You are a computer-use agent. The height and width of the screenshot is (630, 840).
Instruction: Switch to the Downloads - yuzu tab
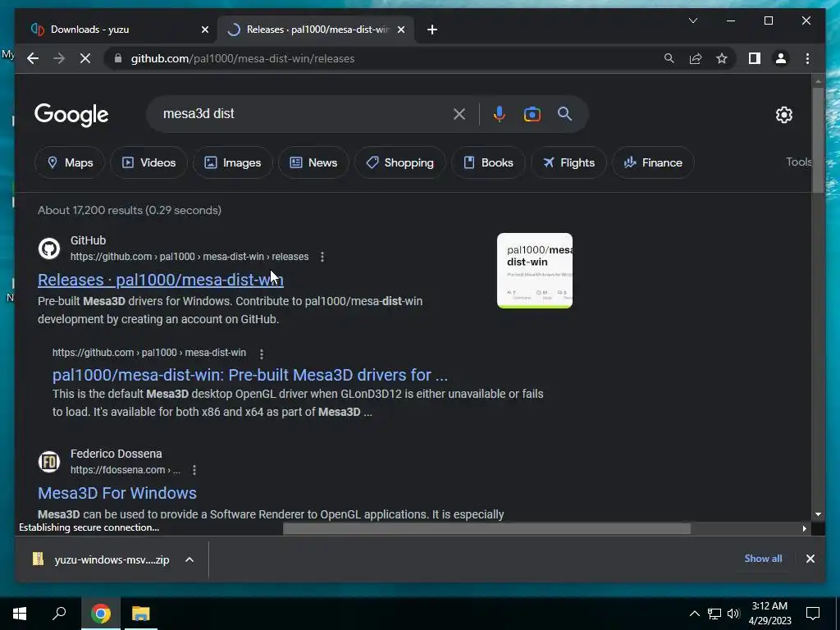tap(118, 30)
